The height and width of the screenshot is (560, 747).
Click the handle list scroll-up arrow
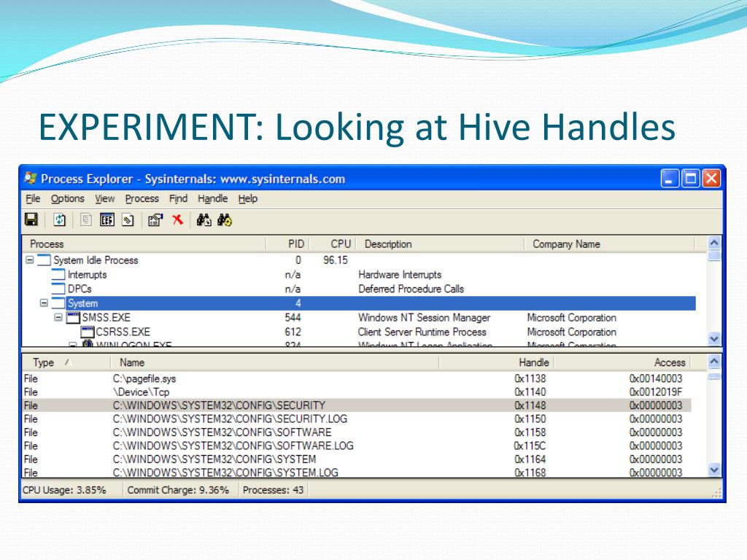(713, 362)
